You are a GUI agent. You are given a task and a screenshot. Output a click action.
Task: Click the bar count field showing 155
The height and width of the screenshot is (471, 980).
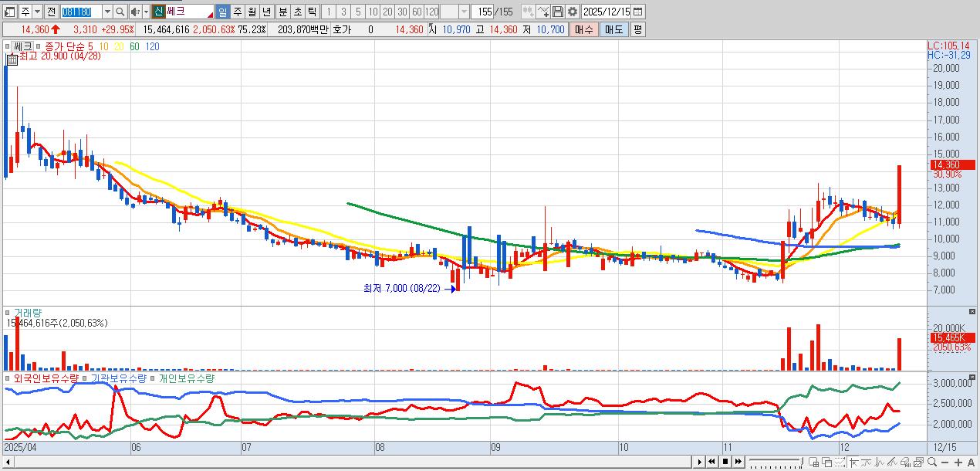tap(483, 12)
